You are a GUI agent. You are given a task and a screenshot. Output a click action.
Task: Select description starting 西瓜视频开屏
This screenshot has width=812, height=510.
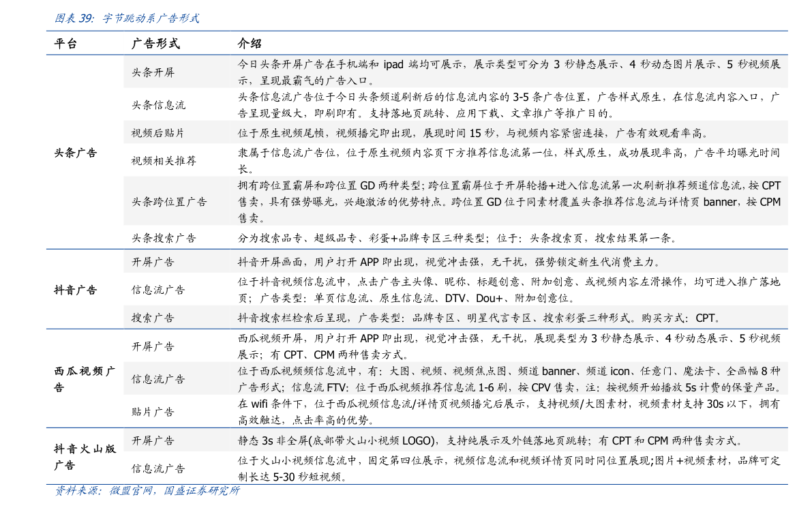click(509, 346)
